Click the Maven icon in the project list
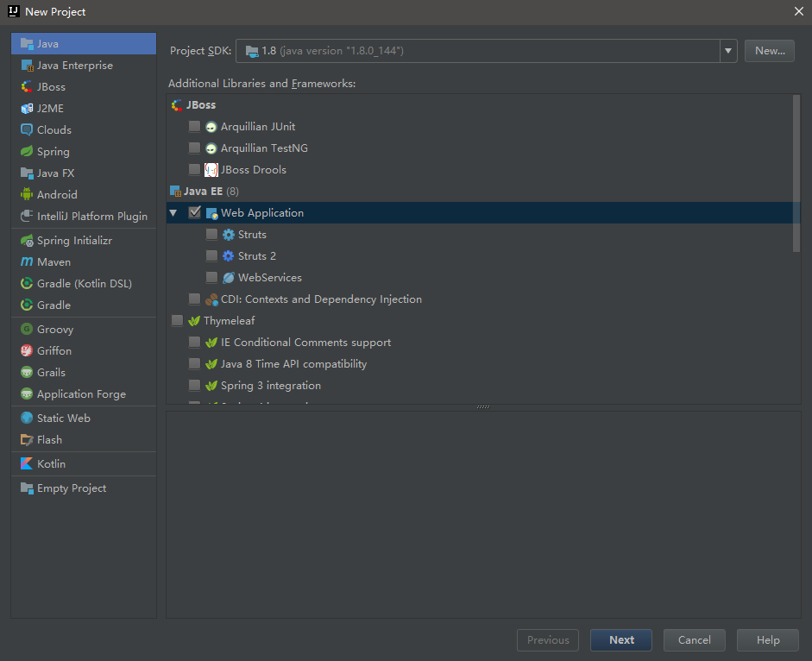812x661 pixels. click(x=27, y=261)
